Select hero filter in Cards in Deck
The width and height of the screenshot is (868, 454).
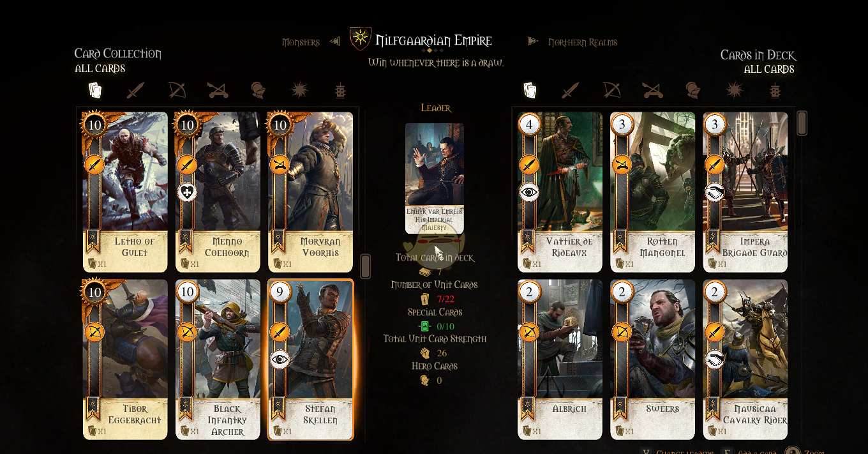coord(692,90)
